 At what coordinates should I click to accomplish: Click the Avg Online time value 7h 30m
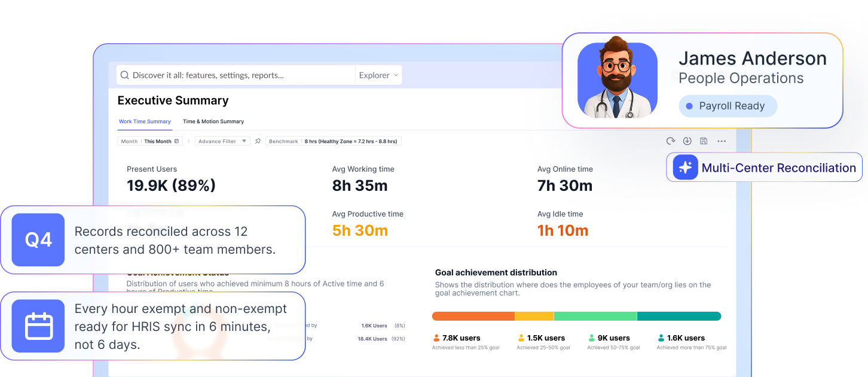click(565, 186)
